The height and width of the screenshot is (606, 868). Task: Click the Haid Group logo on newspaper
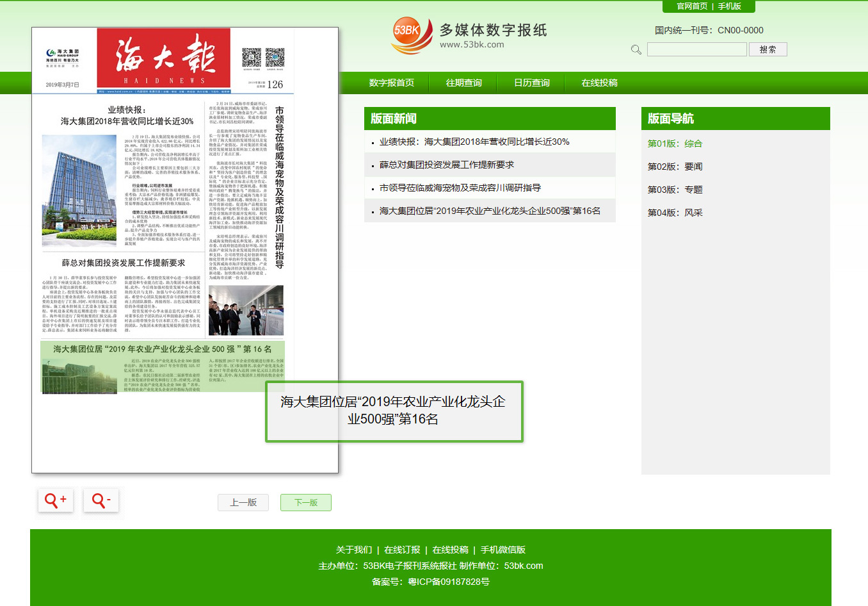point(63,58)
